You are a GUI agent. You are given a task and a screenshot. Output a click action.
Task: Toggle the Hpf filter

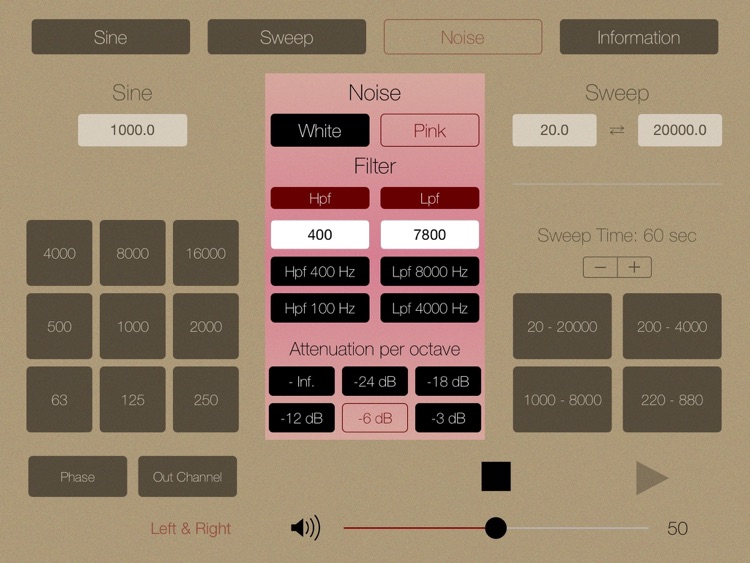click(320, 198)
